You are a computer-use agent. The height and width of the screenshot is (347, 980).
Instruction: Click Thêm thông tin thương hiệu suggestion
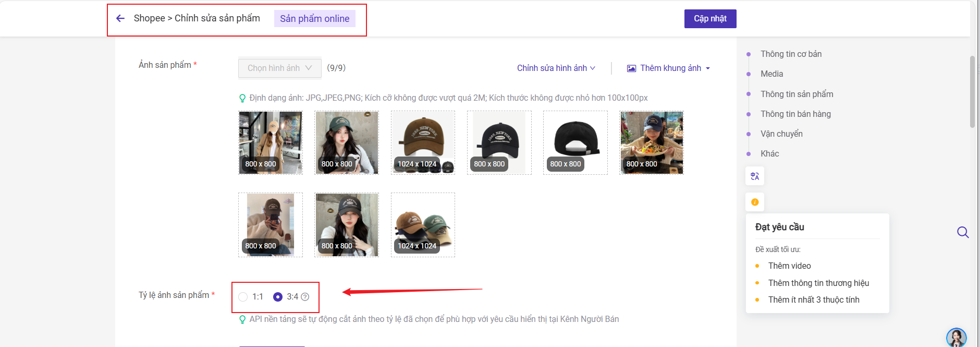coord(818,283)
